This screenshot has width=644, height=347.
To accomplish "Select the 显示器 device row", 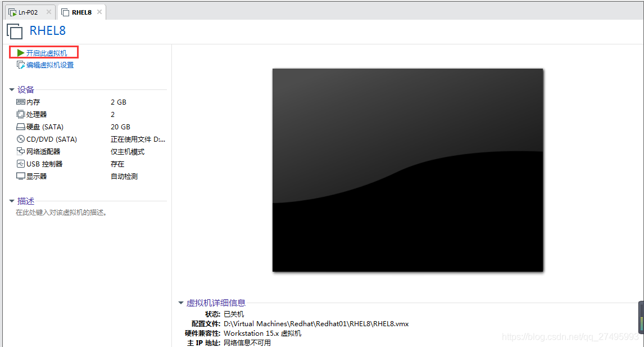I will tap(91, 176).
